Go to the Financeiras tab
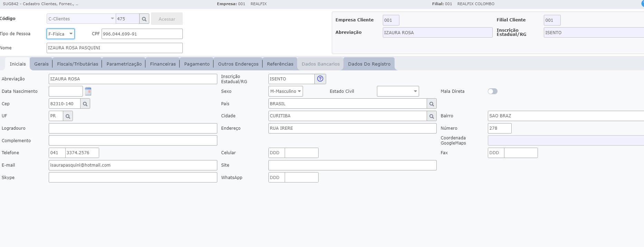 point(163,64)
